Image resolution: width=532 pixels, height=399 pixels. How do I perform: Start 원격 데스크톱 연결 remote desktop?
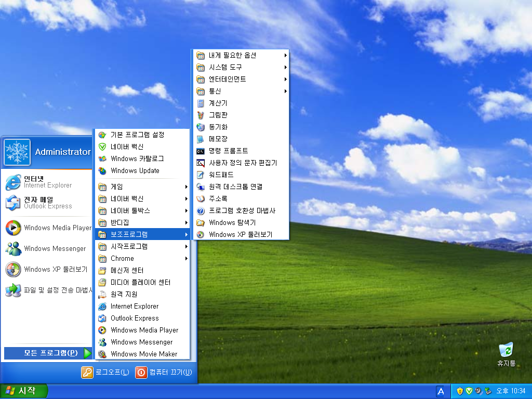pos(235,187)
